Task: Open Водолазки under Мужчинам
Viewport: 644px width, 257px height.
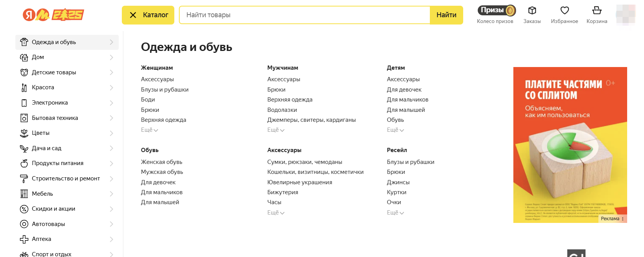Action: coord(282,110)
